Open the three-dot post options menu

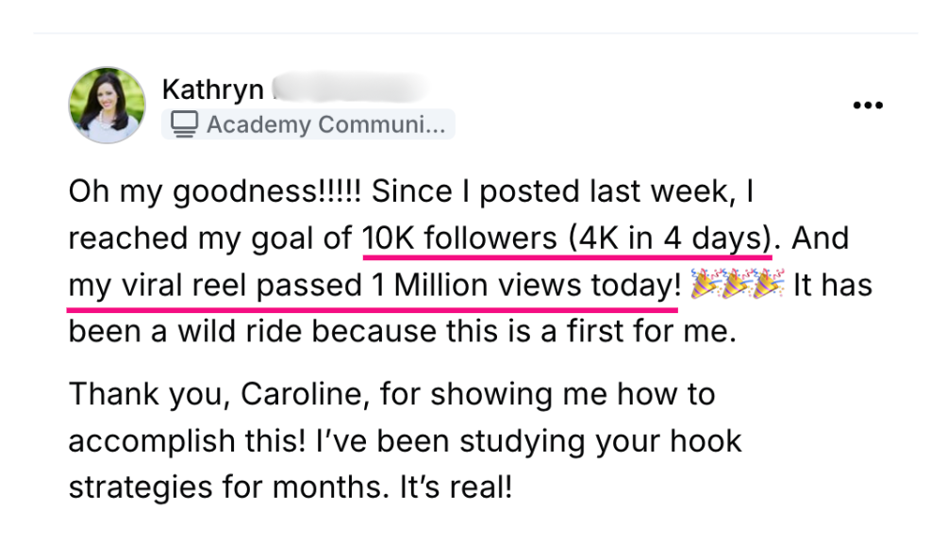point(867,106)
